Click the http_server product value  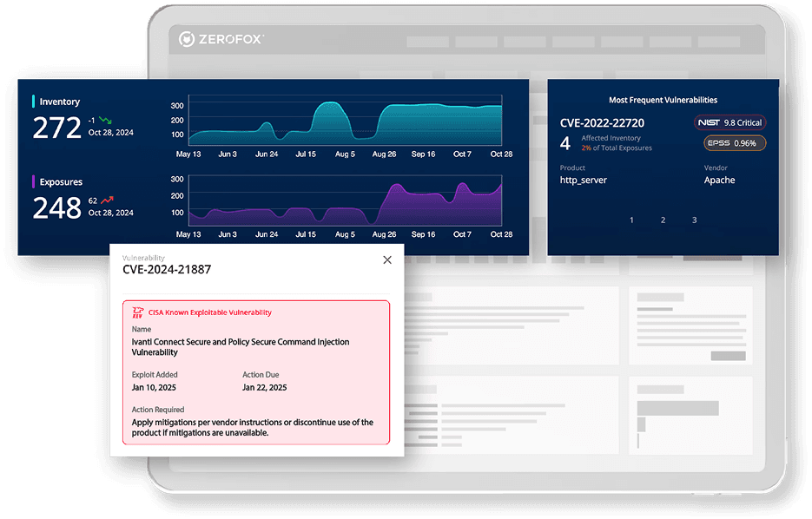click(x=583, y=180)
